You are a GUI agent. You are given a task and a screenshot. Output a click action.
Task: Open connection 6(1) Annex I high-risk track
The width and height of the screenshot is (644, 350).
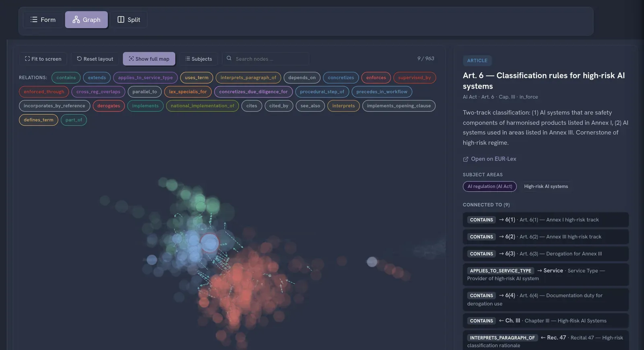coord(546,220)
